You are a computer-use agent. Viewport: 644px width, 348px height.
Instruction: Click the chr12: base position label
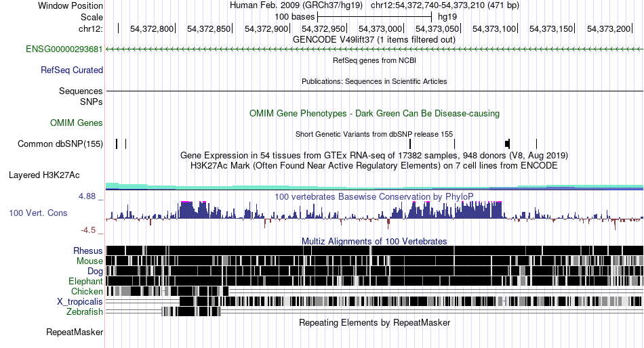point(90,28)
